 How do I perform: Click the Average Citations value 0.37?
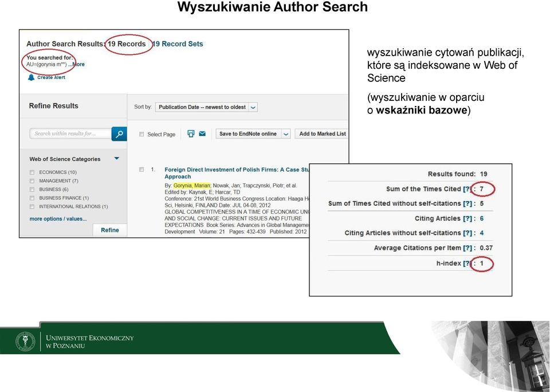click(486, 248)
